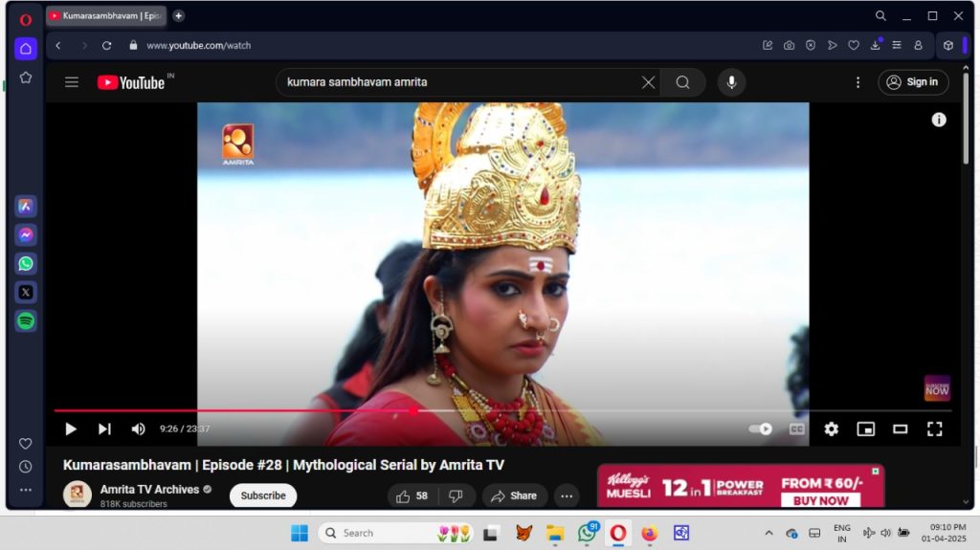Open Amrita TV Archives channel name
Image resolution: width=980 pixels, height=550 pixels.
(x=149, y=490)
